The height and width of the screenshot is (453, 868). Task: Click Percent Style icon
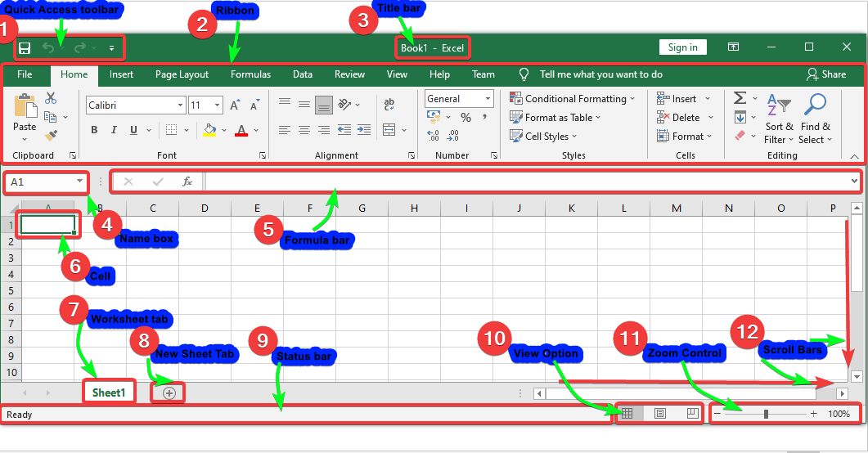(x=466, y=117)
